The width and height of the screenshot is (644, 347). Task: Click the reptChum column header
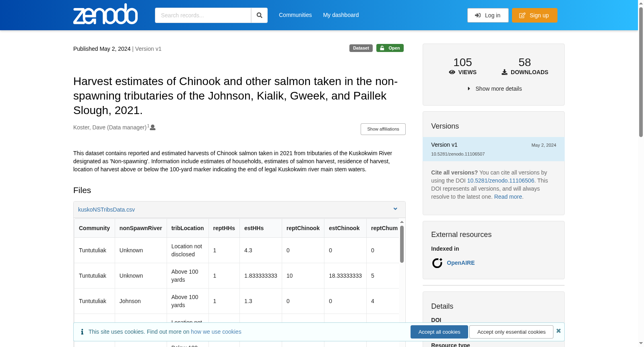pyautogui.click(x=383, y=228)
